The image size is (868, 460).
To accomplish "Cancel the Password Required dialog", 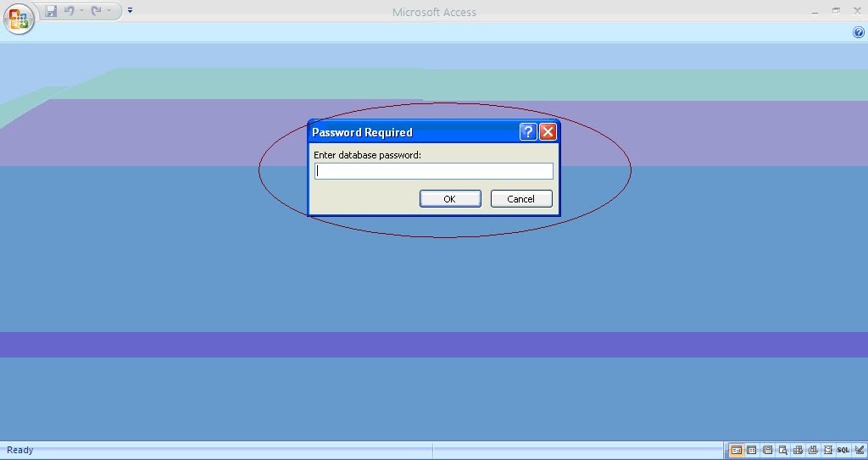I will pyautogui.click(x=521, y=199).
